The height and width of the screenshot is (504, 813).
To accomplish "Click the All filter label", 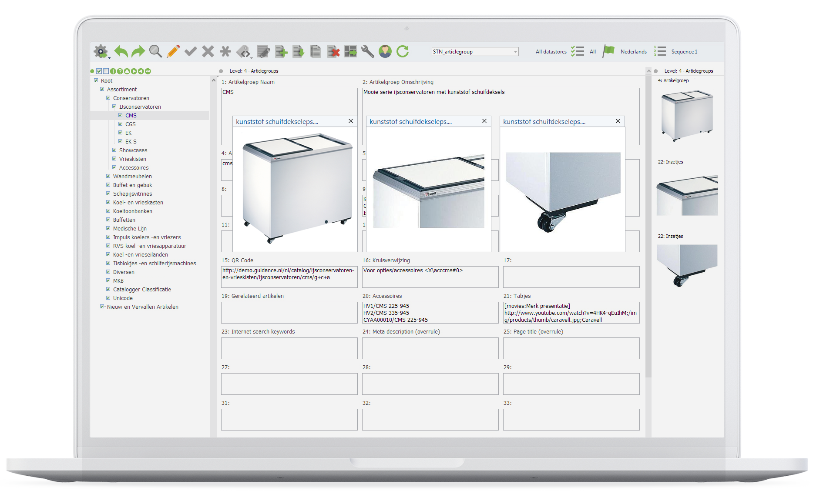I will click(x=593, y=52).
